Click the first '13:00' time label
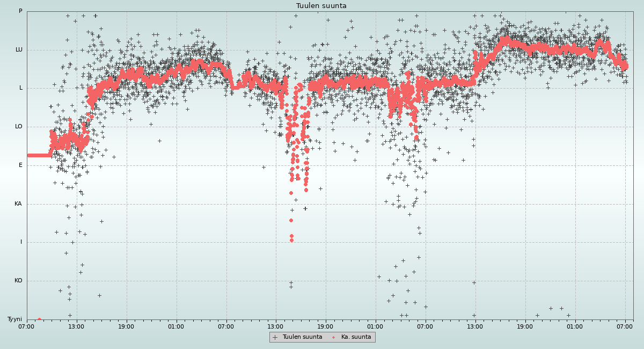 click(76, 326)
